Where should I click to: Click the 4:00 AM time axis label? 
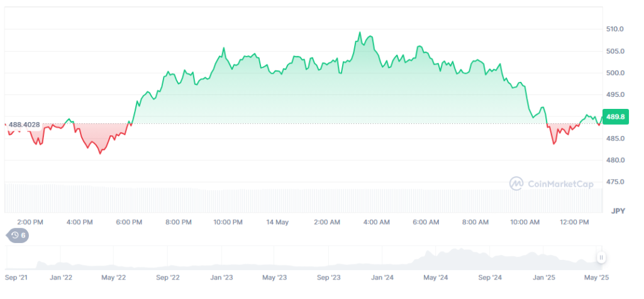[376, 222]
